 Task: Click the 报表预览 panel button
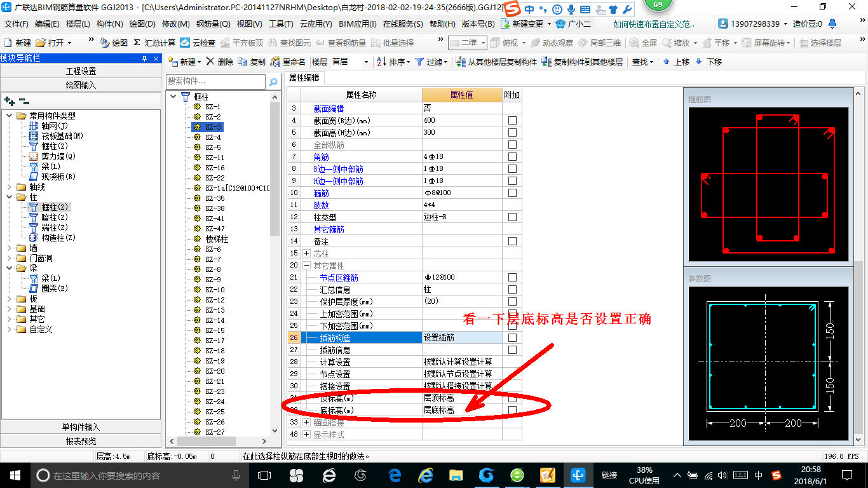(x=81, y=441)
